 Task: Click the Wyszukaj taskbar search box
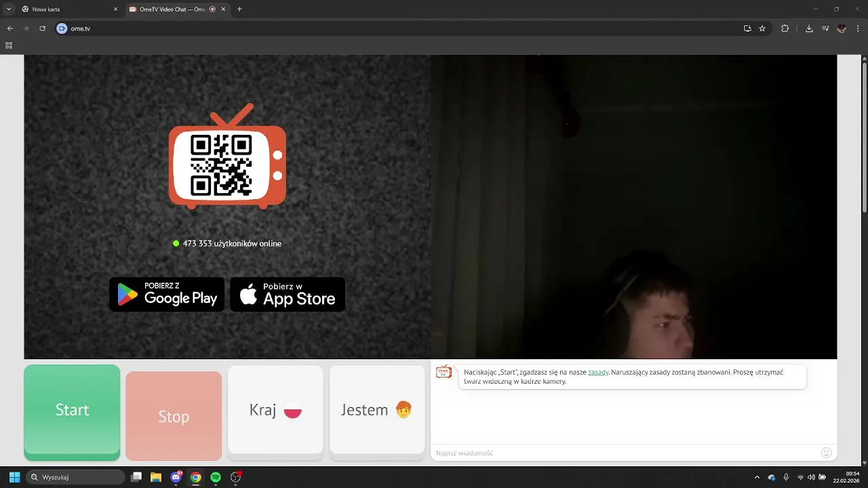pos(75,477)
